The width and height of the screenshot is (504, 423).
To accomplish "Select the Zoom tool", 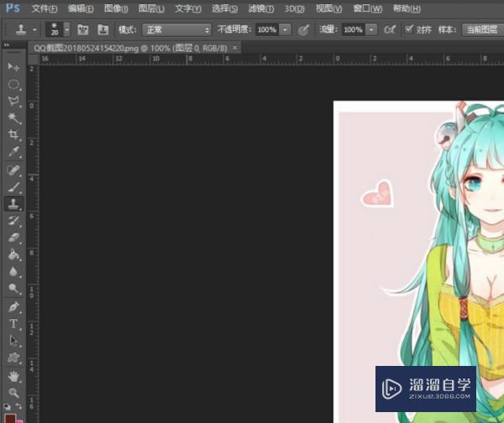I will [x=13, y=393].
